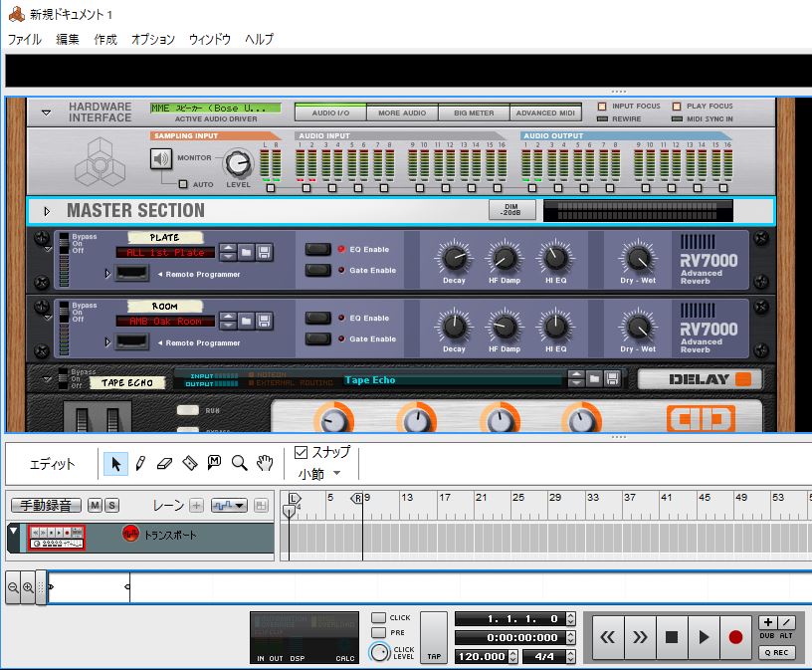Screen dimensions: 812x670
Task: Click the TAP tempo button
Action: 434,637
